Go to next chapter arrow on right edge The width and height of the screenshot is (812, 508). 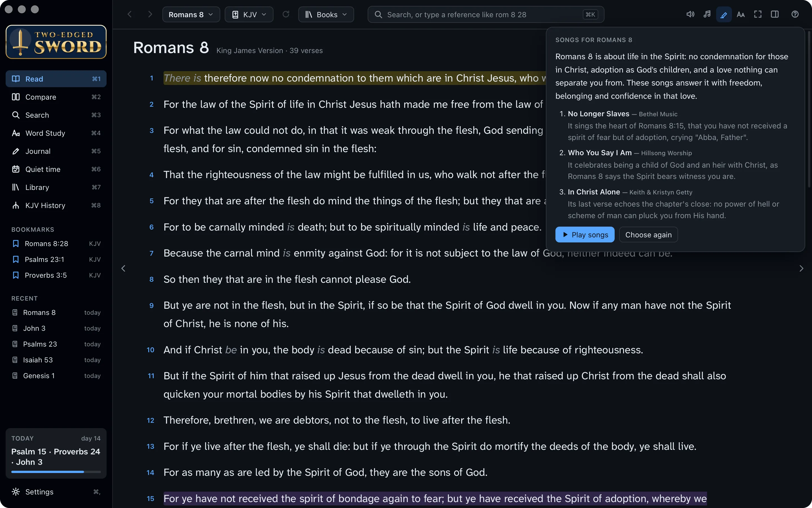click(x=801, y=268)
